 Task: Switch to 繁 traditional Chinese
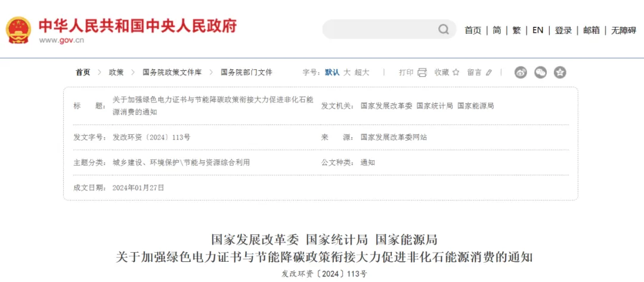516,30
